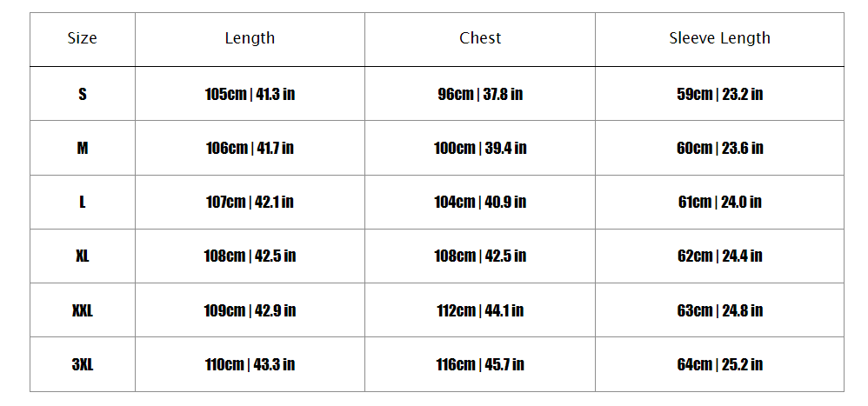Click the Length column header
Screen dimensions: 868x406
point(250,38)
